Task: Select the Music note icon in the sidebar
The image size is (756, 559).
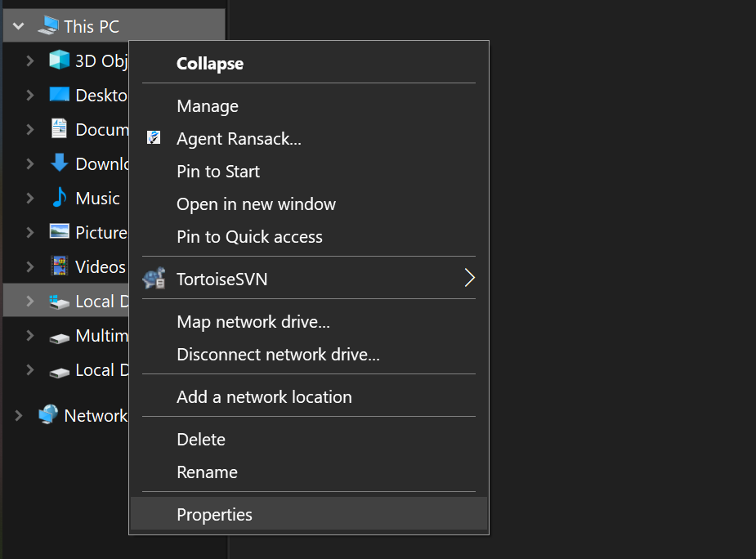Action: 58,198
